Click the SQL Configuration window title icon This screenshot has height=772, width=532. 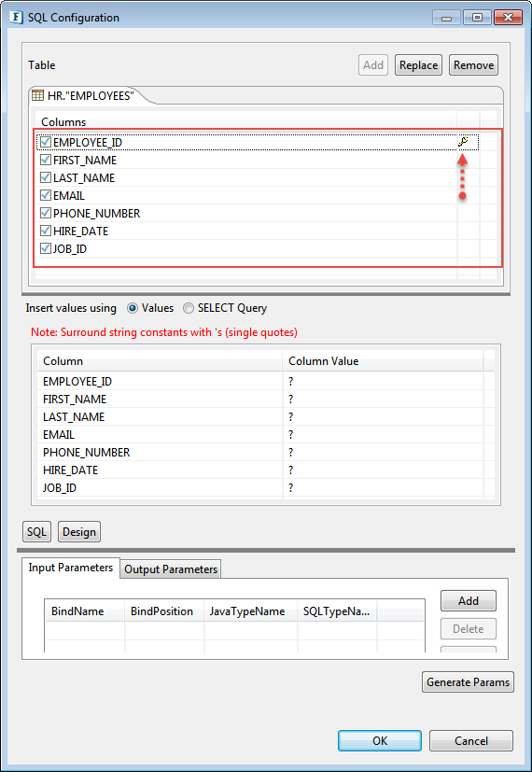pos(16,18)
